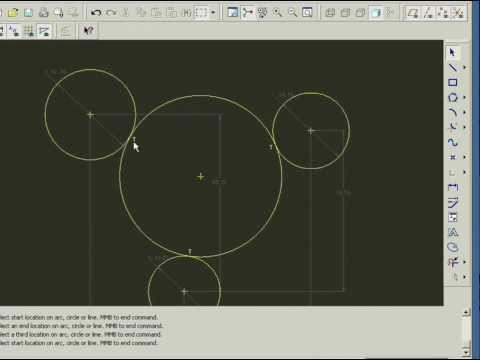
Task: Toggle datum axes display
Action: 428,13
